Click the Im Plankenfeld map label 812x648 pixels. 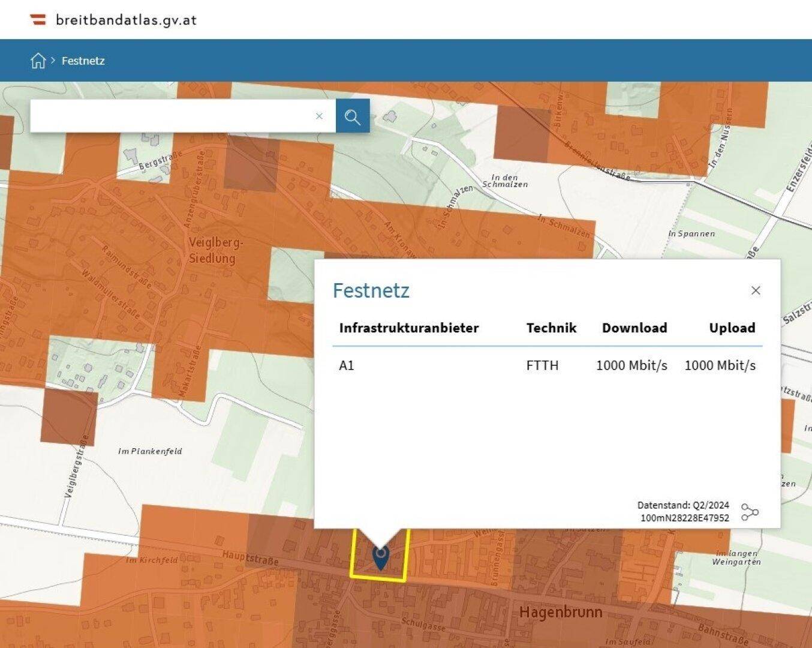point(150,451)
